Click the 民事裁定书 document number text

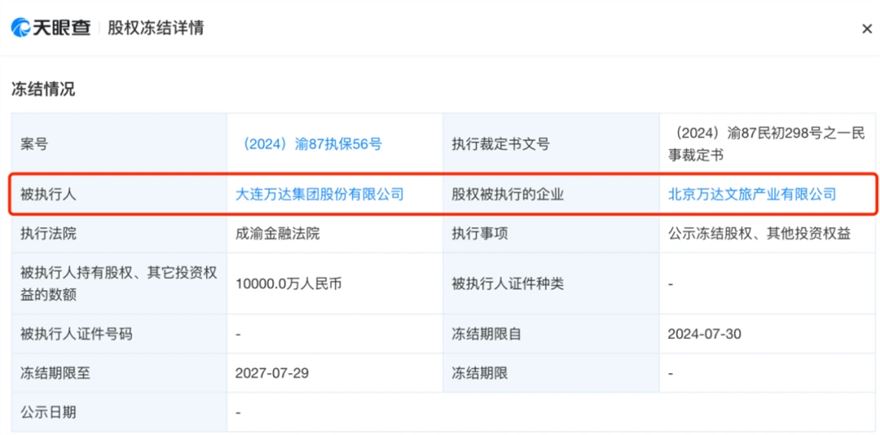point(765,144)
